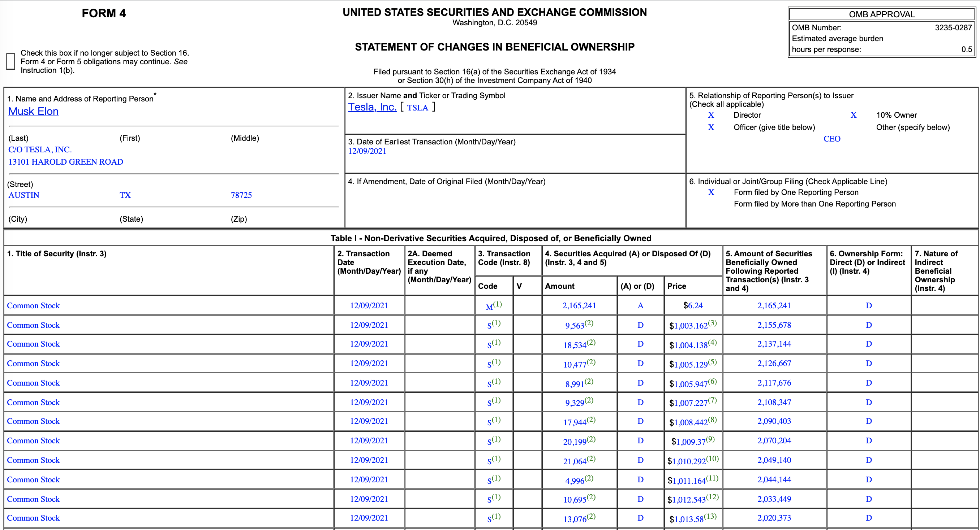The image size is (980, 530).
Task: Click the 2,020,373 beneficially owned amount
Action: point(774,518)
